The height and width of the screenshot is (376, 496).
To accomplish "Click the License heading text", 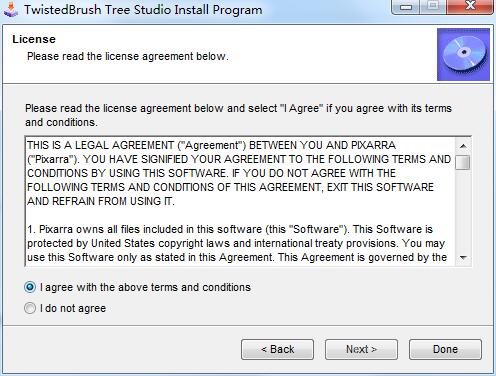I will click(34, 39).
